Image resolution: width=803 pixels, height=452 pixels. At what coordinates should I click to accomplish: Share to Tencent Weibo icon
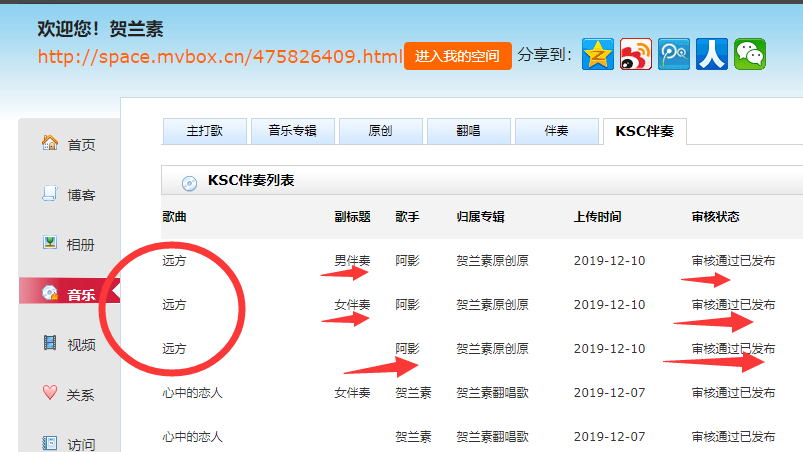point(673,54)
